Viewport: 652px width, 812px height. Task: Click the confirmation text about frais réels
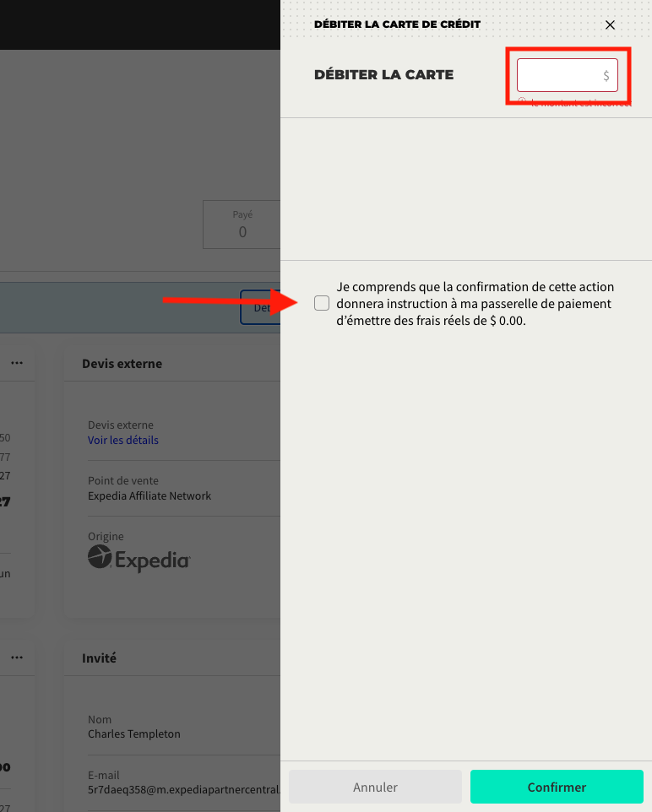475,304
